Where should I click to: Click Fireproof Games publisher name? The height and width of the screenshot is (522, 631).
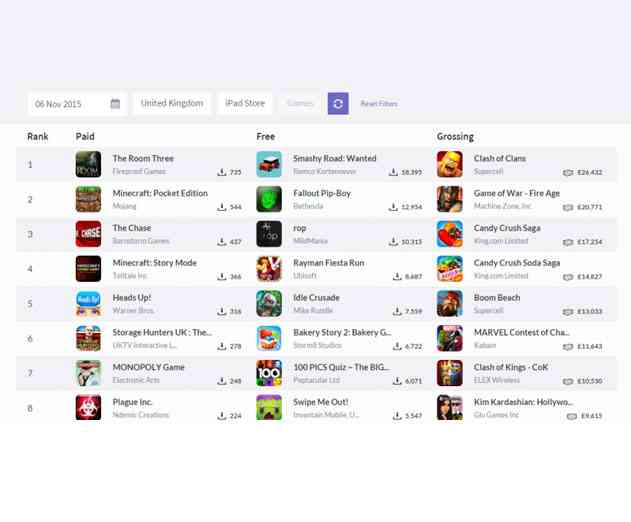coord(139,171)
